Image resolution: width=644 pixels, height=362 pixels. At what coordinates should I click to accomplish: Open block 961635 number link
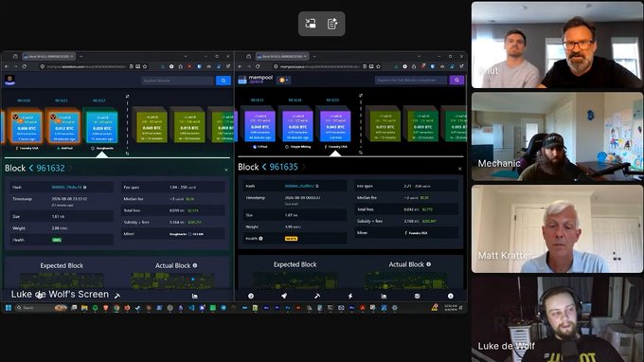284,167
